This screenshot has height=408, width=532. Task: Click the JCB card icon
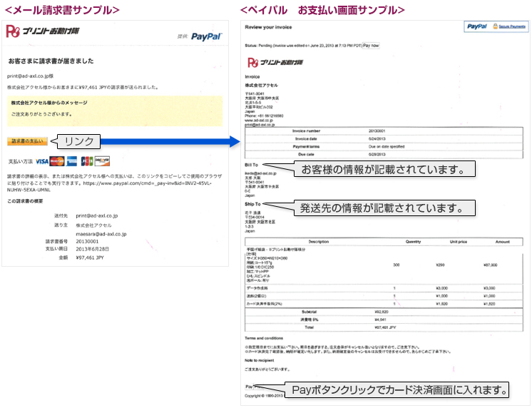tap(87, 161)
